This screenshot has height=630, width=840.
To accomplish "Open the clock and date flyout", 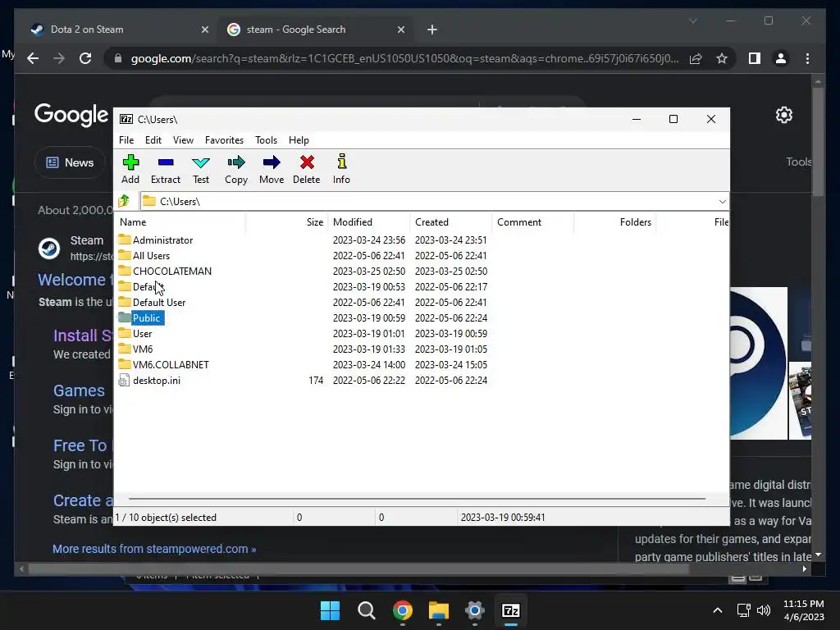I will (x=804, y=610).
